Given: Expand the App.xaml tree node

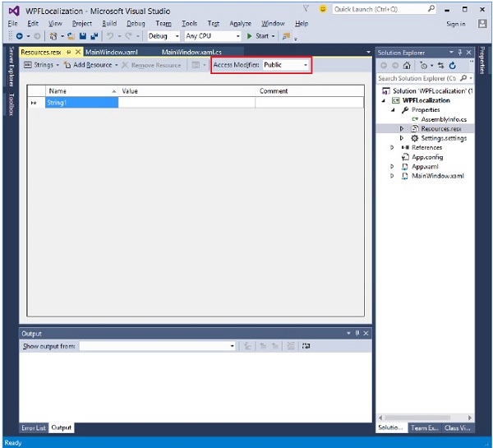Looking at the screenshot, I should coord(392,166).
